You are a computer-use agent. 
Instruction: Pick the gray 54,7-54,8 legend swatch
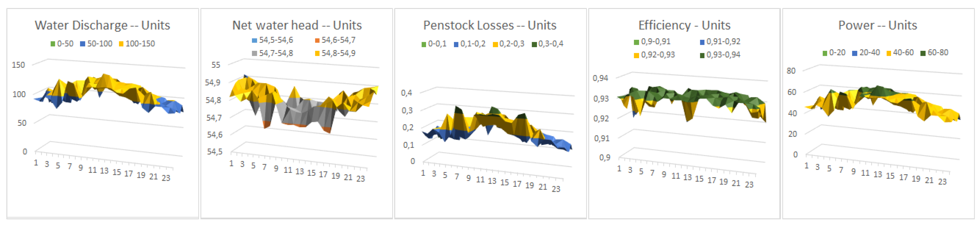254,54
